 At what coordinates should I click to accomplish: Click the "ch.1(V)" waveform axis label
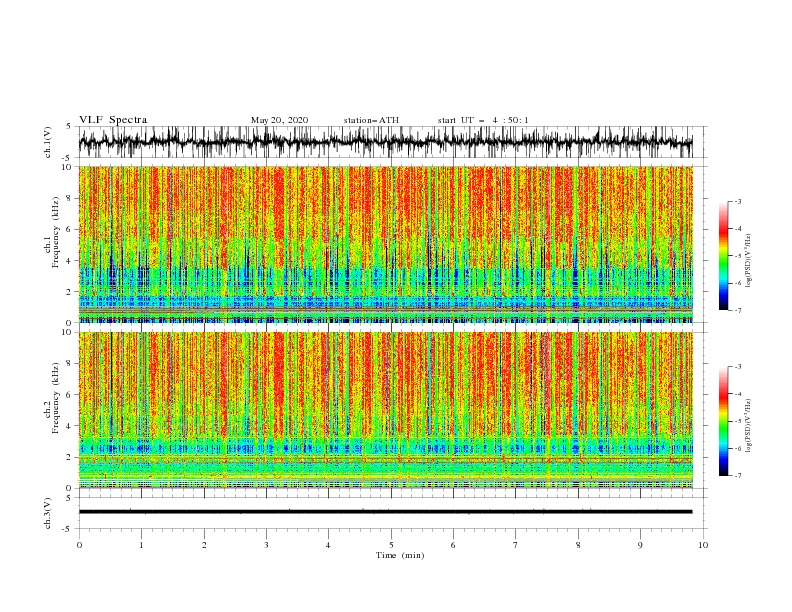pyautogui.click(x=48, y=142)
